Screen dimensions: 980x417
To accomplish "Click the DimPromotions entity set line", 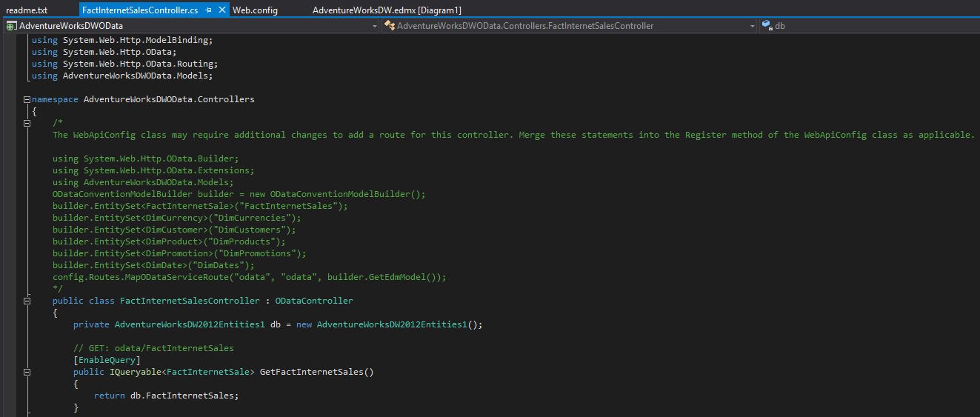I will (x=179, y=253).
